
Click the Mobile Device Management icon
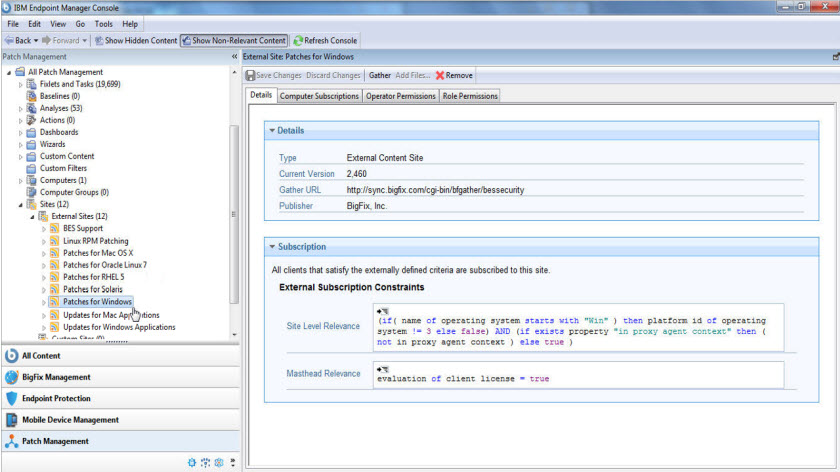coord(12,420)
